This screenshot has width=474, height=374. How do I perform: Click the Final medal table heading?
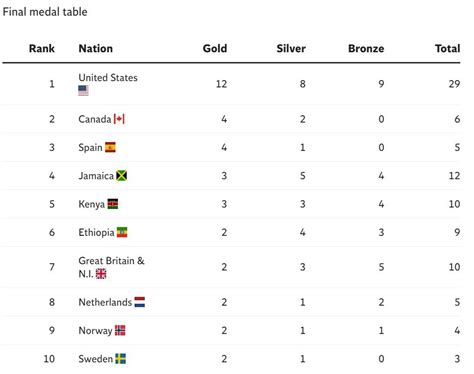click(45, 12)
